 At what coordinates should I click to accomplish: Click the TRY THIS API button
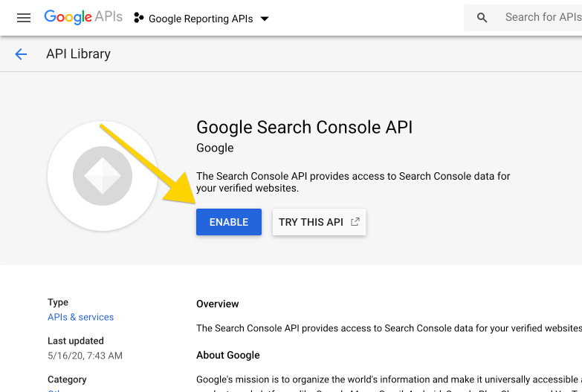[319, 222]
